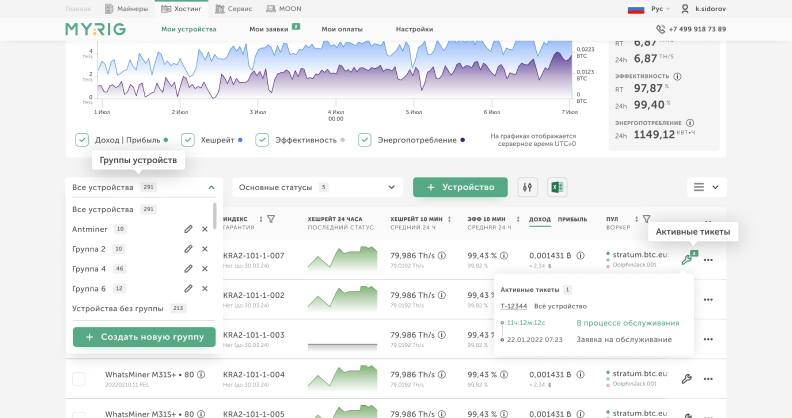
Task: Toggle the Эффективность chart checkbox
Action: coord(261,140)
